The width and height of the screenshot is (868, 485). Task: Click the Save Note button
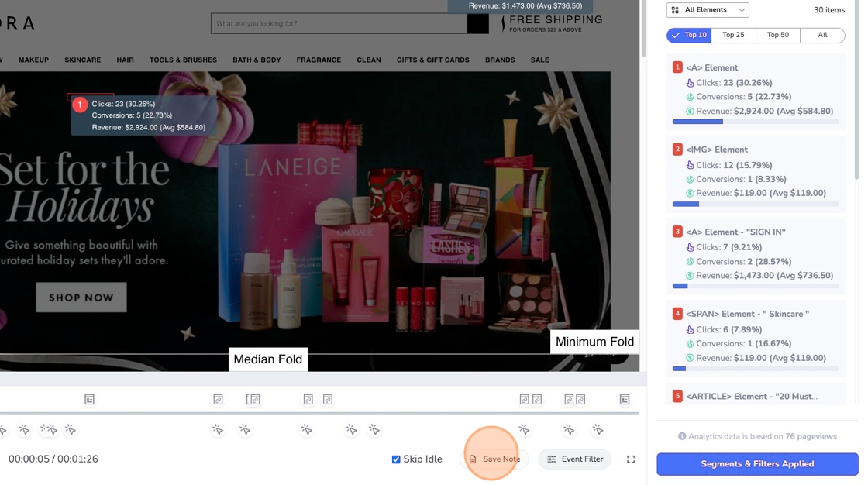point(494,459)
